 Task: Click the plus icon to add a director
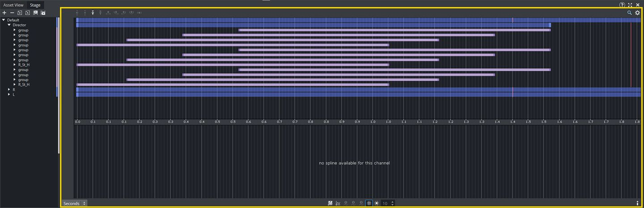tap(4, 13)
